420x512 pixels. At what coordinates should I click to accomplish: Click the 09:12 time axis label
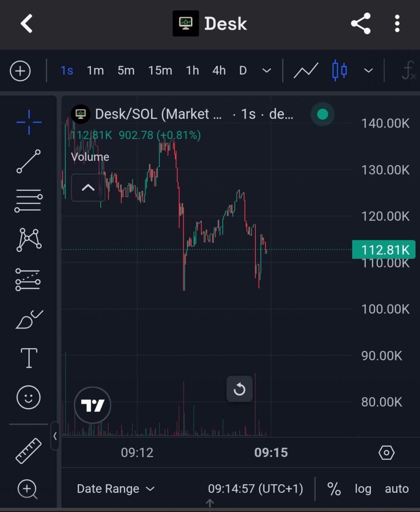tap(137, 452)
